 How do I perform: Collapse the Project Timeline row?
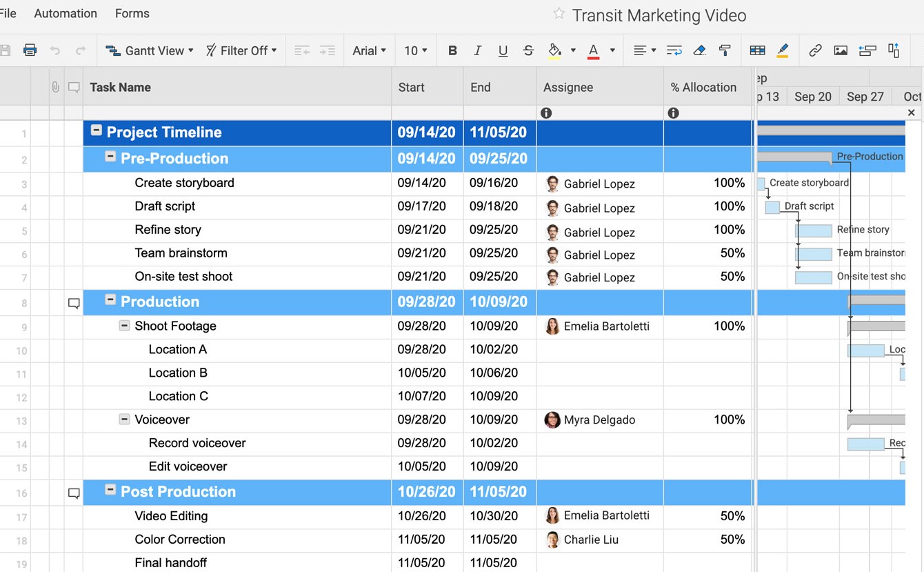coord(97,130)
